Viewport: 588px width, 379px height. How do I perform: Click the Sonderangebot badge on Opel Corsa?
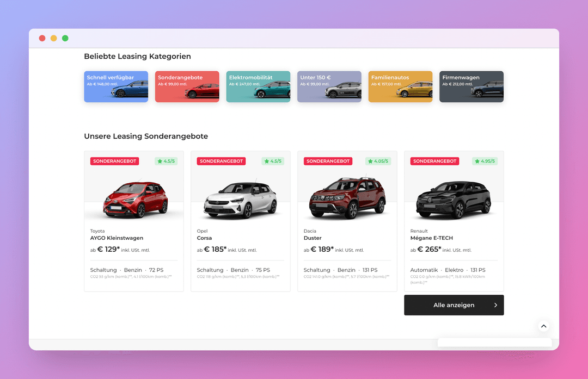221,161
